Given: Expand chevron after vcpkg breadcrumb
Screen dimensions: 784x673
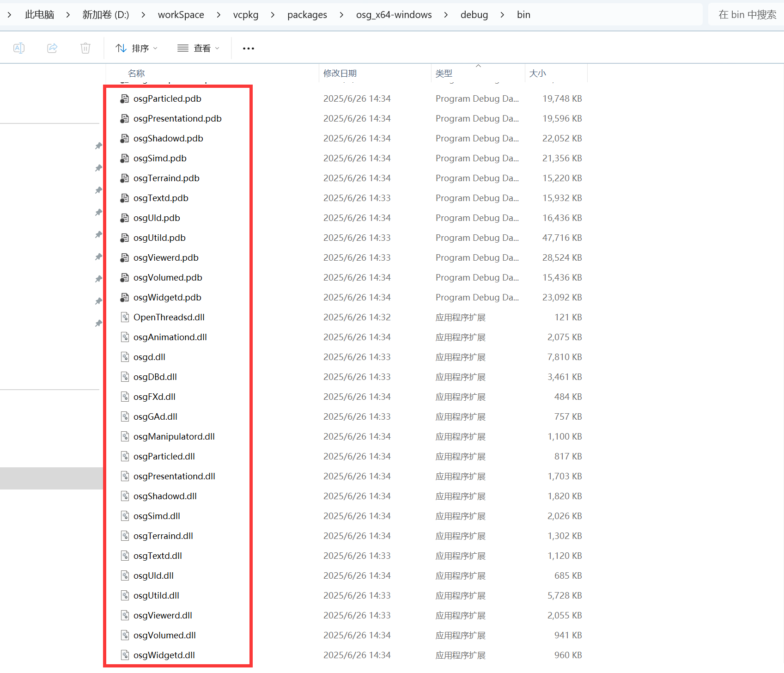Looking at the screenshot, I should click(273, 15).
